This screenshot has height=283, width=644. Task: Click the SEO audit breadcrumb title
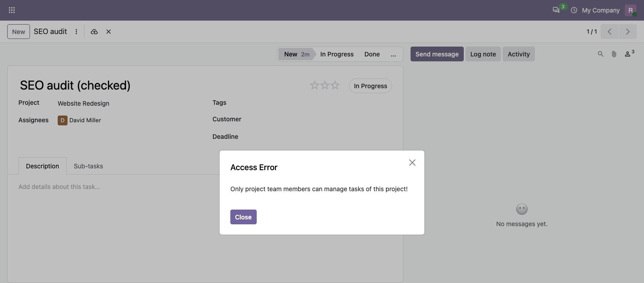point(51,32)
